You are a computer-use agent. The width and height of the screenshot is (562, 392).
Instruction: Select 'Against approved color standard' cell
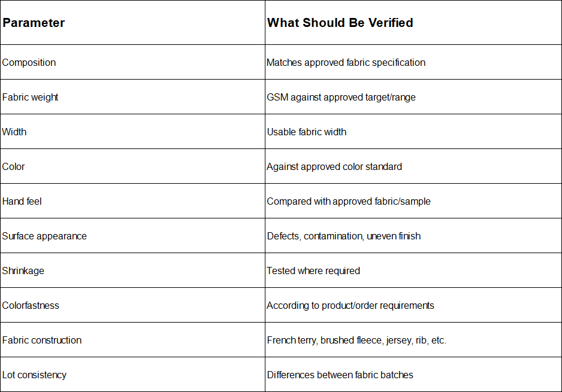[413, 166]
